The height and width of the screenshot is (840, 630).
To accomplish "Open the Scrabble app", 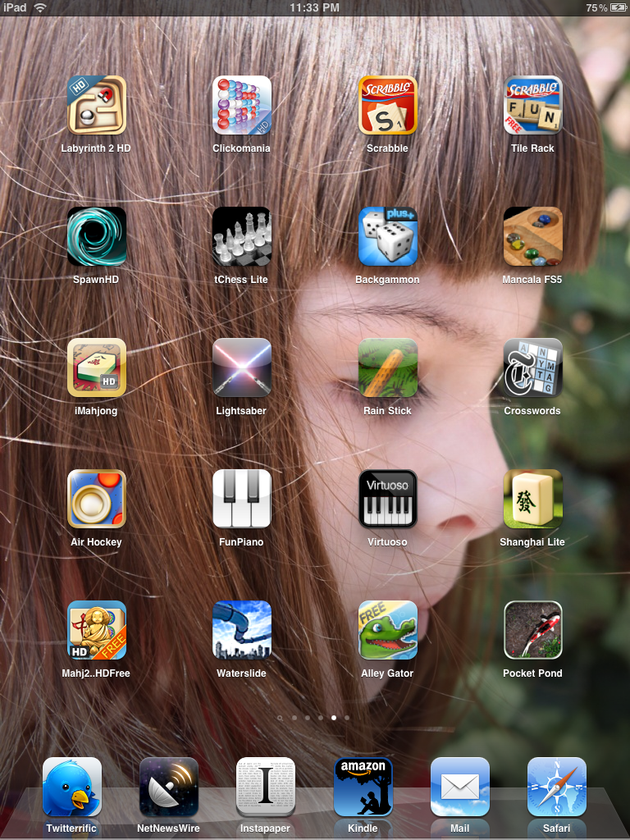I will [387, 105].
